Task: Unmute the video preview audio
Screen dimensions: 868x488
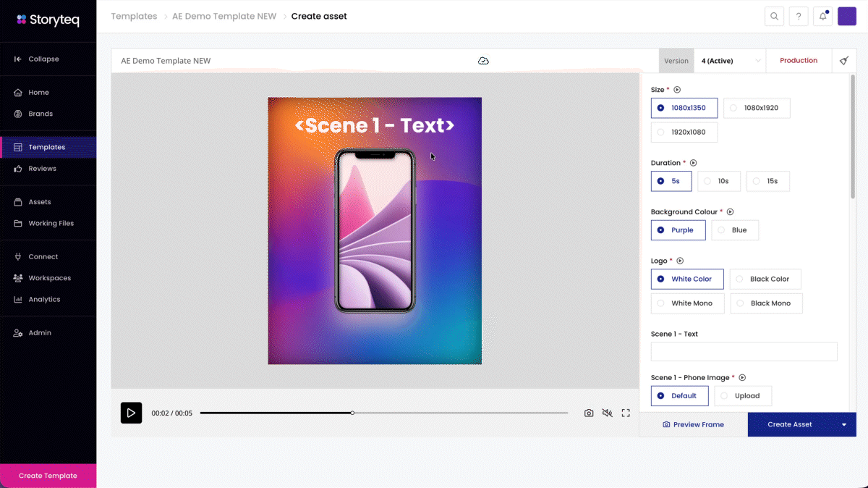Action: 607,413
